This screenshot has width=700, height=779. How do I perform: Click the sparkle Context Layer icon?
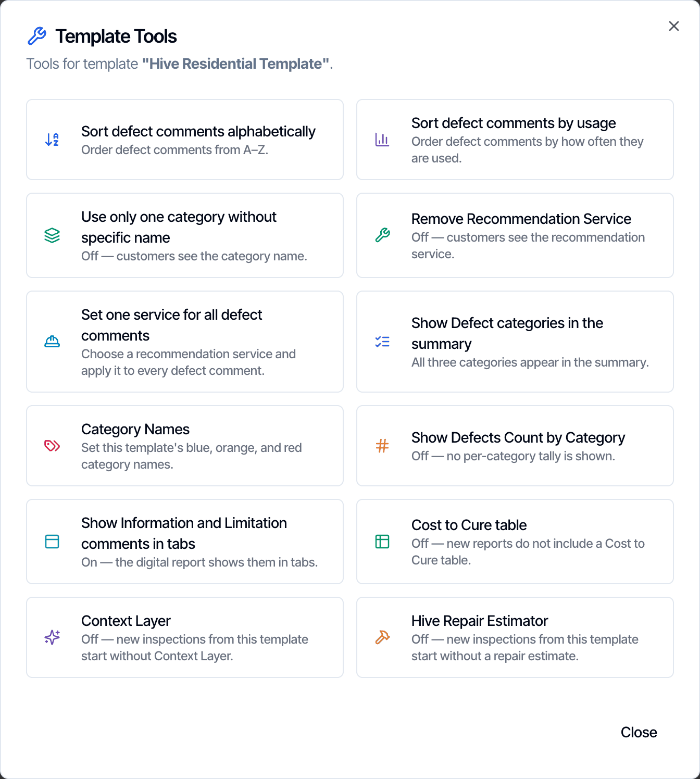coord(52,637)
